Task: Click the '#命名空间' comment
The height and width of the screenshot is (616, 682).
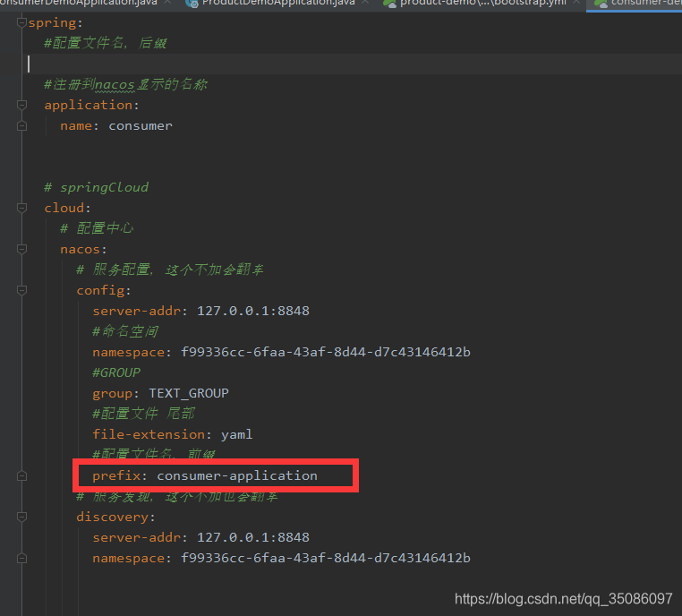Action: pos(125,331)
